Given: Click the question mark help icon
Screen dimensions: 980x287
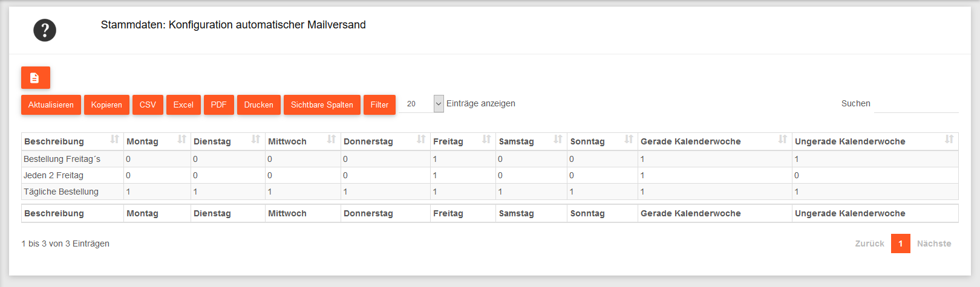Looking at the screenshot, I should coord(45,30).
